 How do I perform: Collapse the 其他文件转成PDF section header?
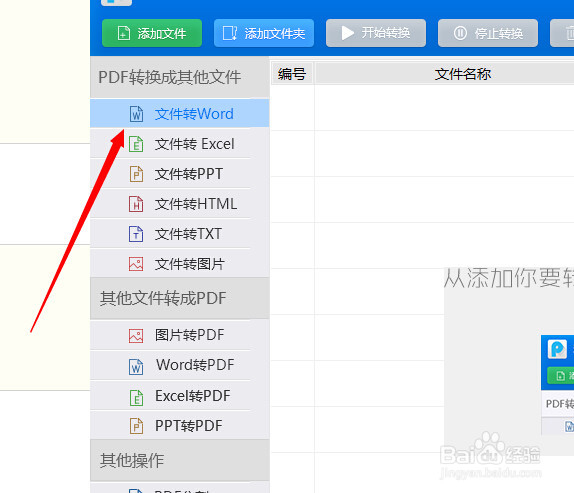point(180,298)
